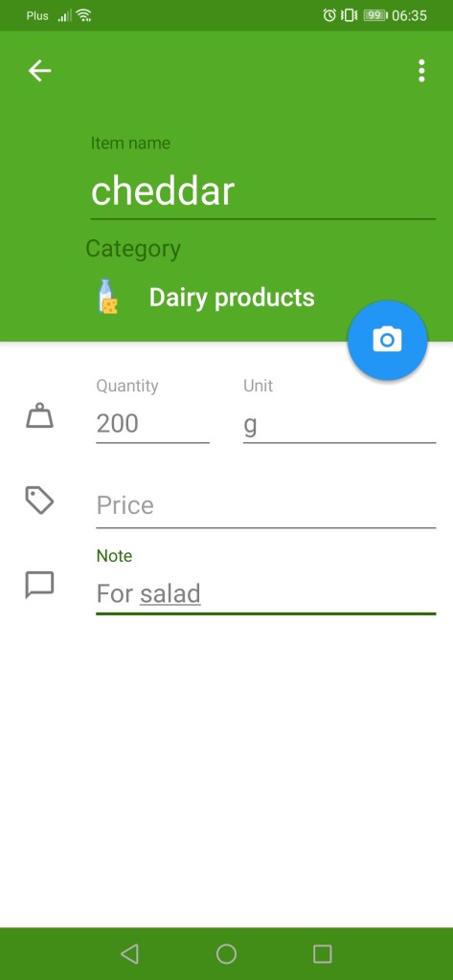Tap the underlined word salad
453x980 pixels.
170,593
